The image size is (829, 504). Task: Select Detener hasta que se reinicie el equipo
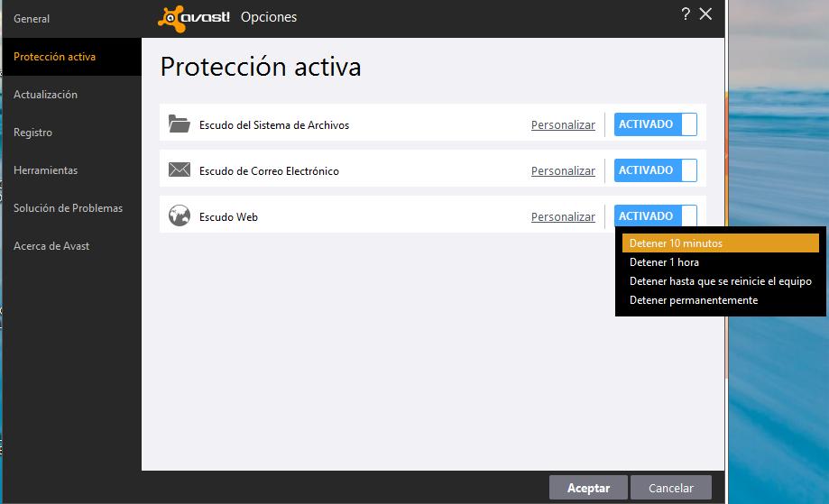(x=721, y=281)
